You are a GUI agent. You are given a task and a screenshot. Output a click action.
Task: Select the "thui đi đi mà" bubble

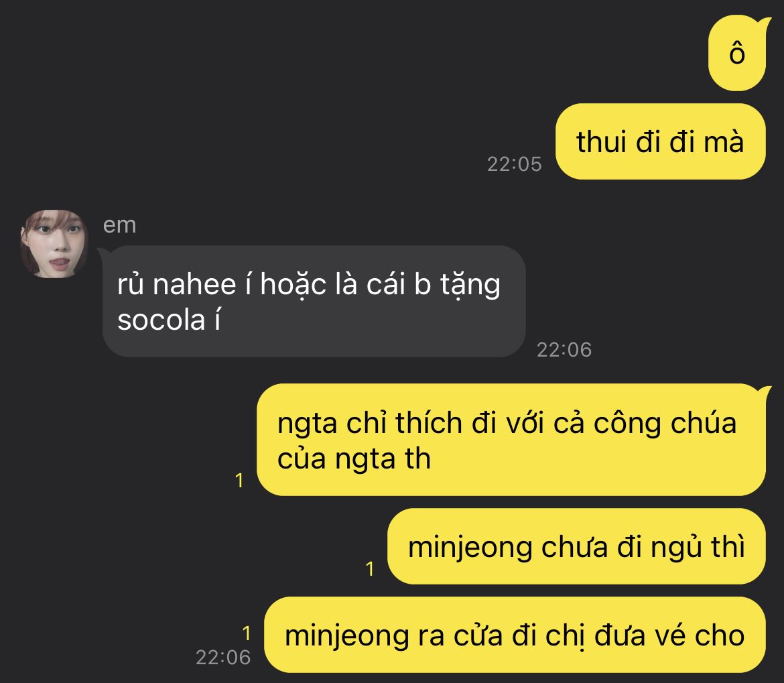661,141
